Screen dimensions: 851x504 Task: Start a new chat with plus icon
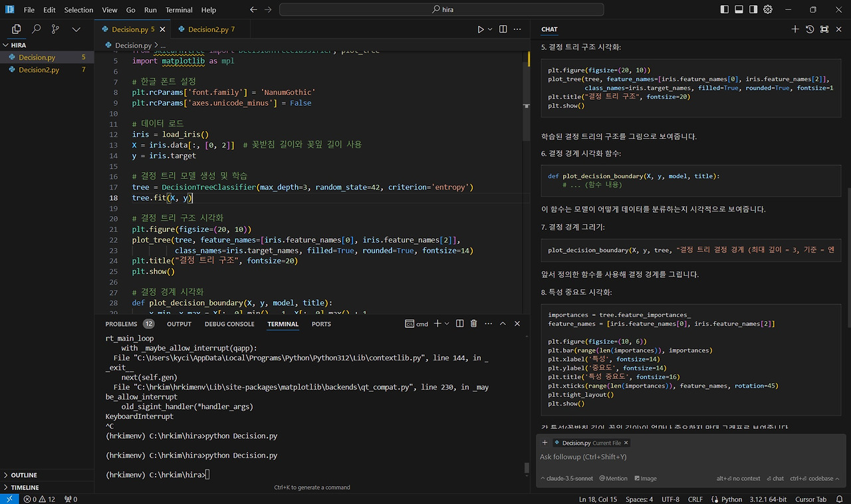tap(795, 29)
